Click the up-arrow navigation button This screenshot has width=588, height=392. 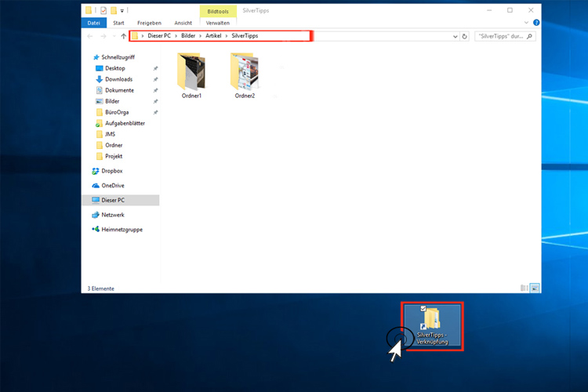point(122,36)
